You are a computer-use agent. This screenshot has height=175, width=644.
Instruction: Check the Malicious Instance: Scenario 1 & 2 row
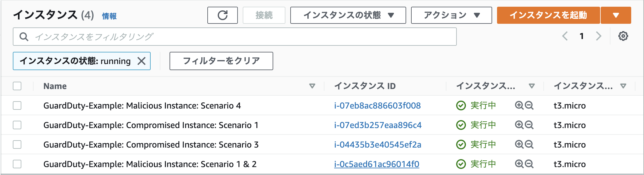point(17,164)
